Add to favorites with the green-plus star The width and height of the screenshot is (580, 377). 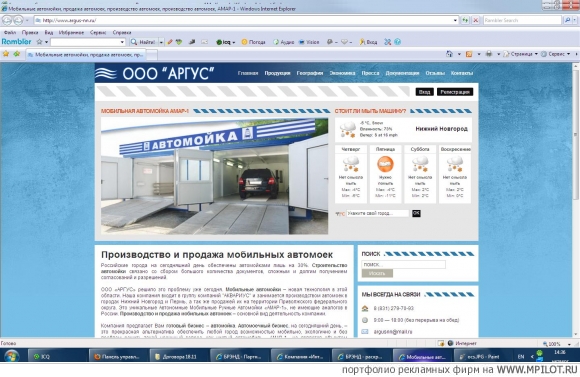click(x=17, y=54)
